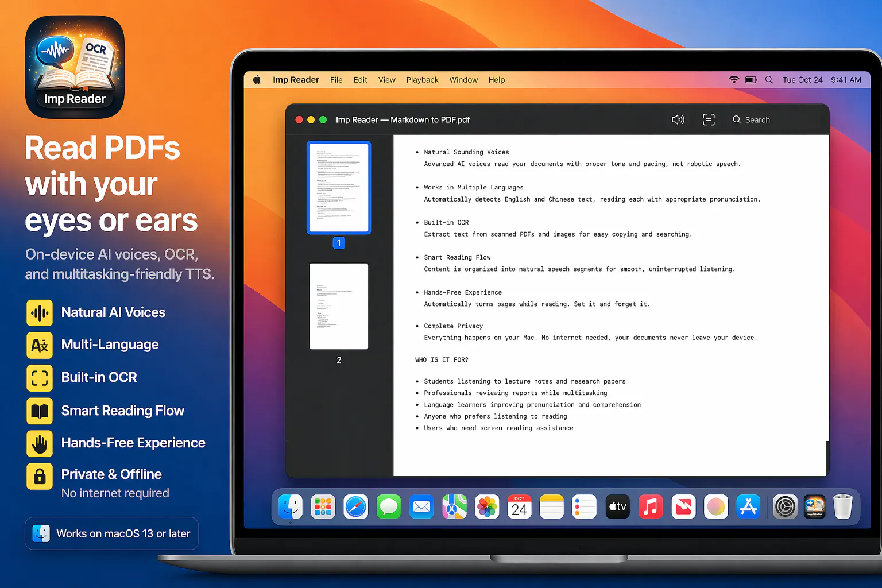Click the 'Smart Reading Flow' line in the document
The height and width of the screenshot is (588, 882).
click(457, 257)
